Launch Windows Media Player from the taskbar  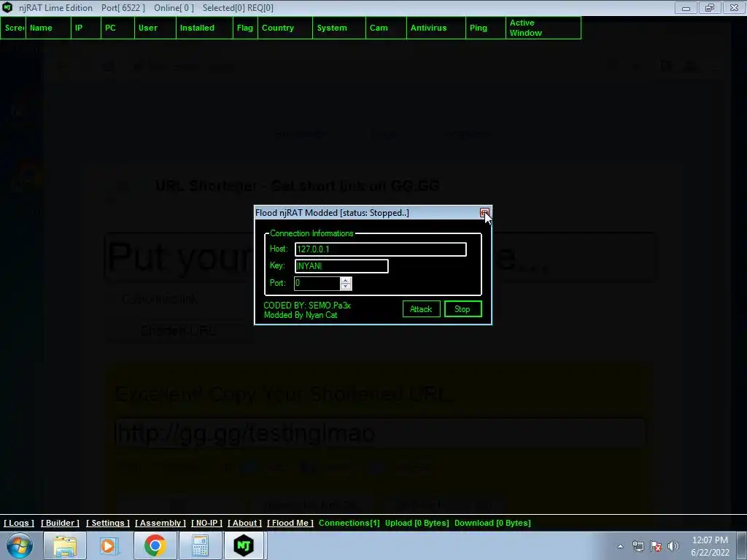tap(108, 545)
